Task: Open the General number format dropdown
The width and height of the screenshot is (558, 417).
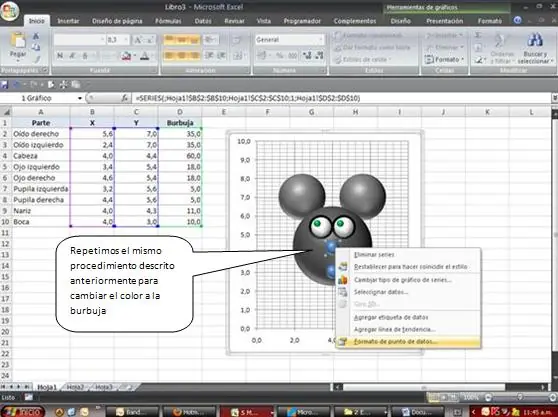Action: (x=289, y=39)
